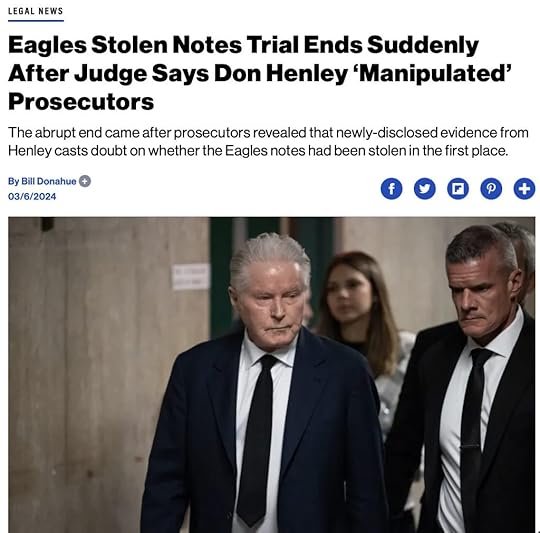The image size is (540, 533).
Task: Share article on Twitter
Action: click(x=424, y=189)
